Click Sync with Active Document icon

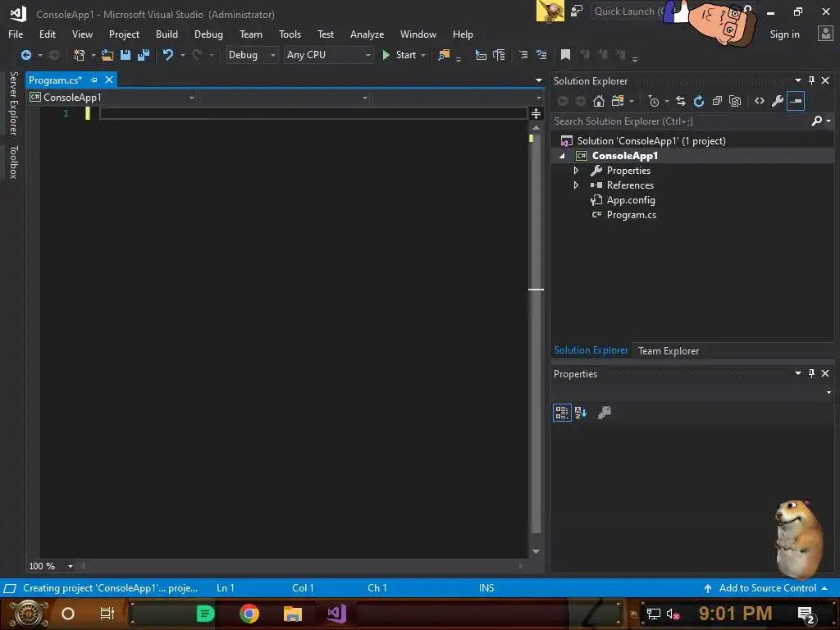[680, 101]
